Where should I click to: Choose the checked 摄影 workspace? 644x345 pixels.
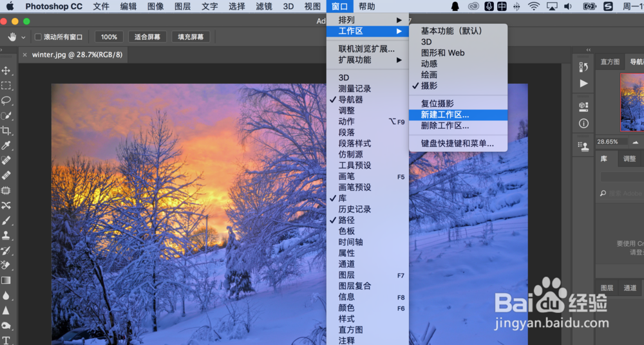coord(459,86)
